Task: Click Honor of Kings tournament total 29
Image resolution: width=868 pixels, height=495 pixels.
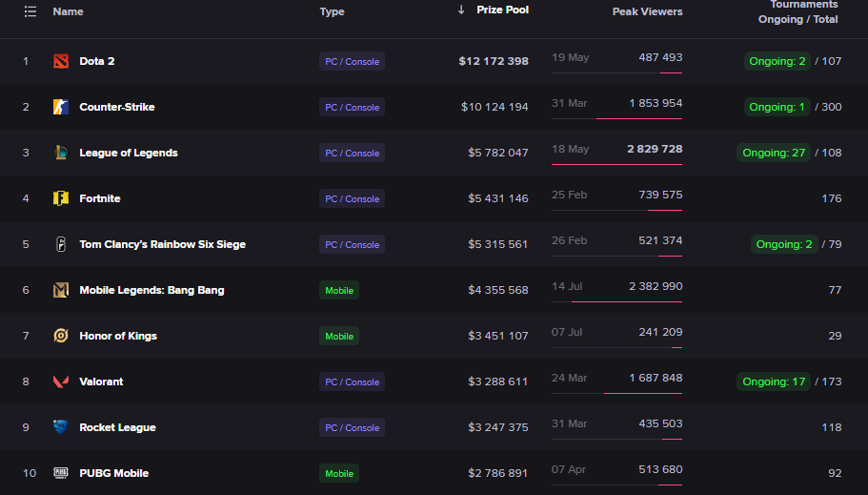Action: (835, 336)
